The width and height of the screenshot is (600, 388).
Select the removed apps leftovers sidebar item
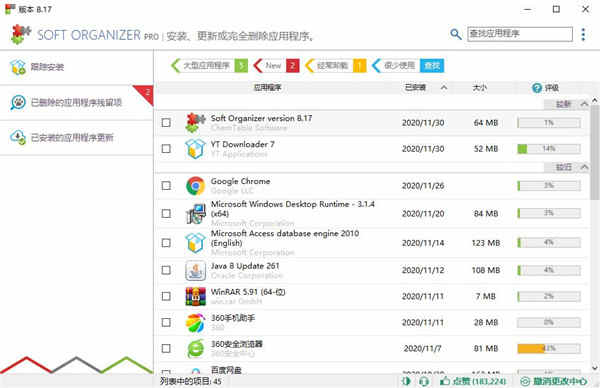point(77,103)
